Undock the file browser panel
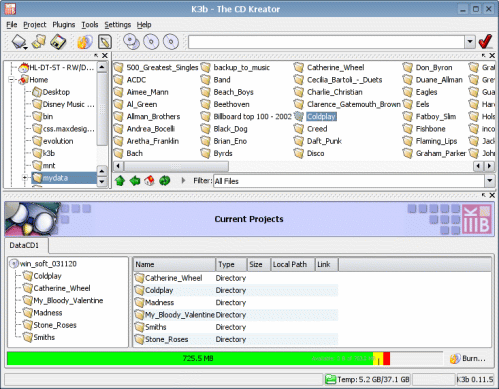The width and height of the screenshot is (499, 389). pos(483,55)
